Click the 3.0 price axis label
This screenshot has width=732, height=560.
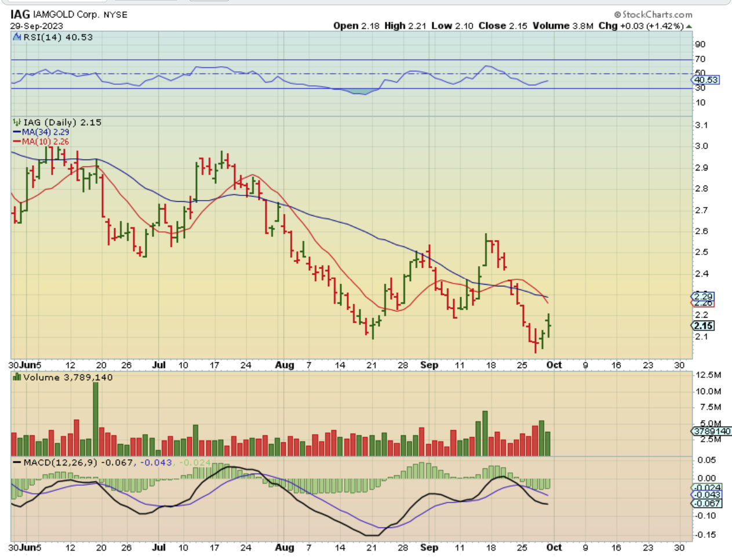[701, 146]
